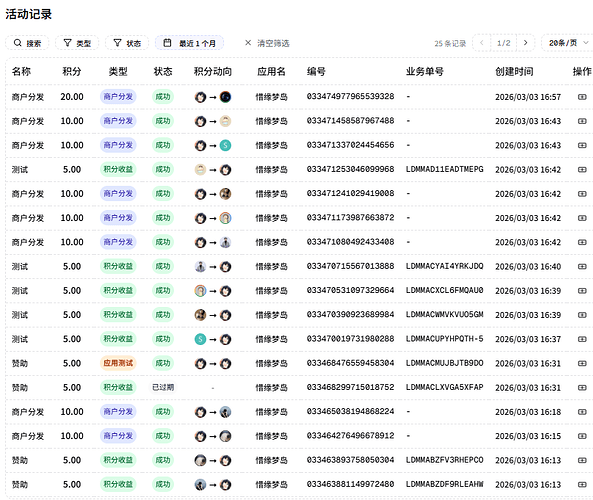Open detail icon for record 033471337024454656
This screenshot has width=593, height=500.
tap(582, 145)
